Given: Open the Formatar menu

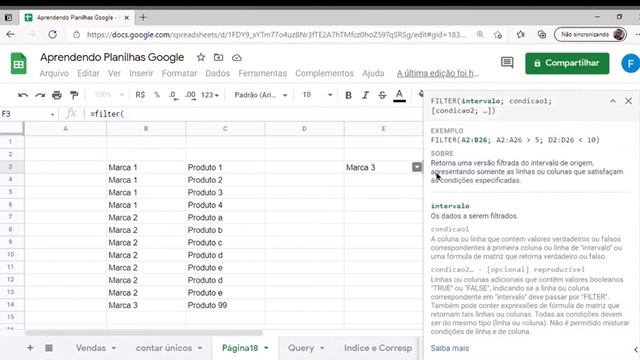Looking at the screenshot, I should coord(179,73).
